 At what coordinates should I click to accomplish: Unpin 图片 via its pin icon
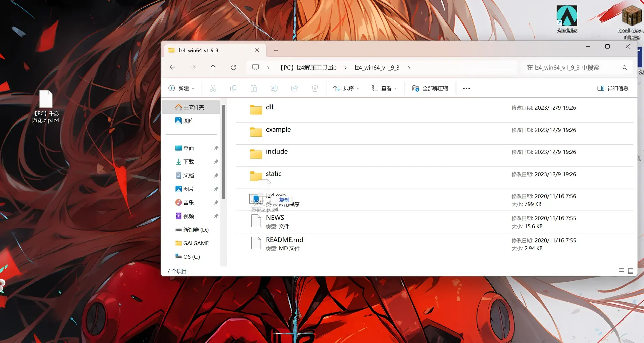tap(216, 189)
